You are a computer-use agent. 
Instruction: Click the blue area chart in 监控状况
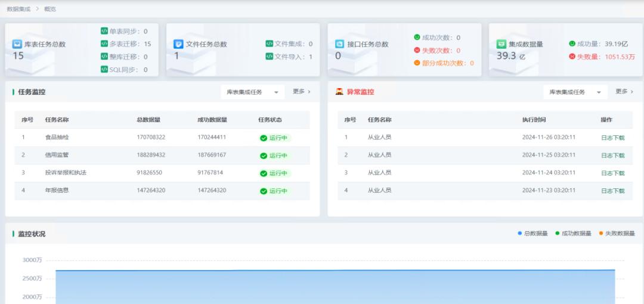pyautogui.click(x=335, y=287)
